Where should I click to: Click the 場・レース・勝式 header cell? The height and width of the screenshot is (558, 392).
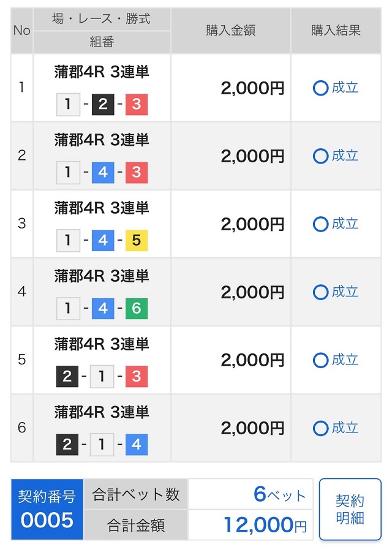(x=102, y=19)
